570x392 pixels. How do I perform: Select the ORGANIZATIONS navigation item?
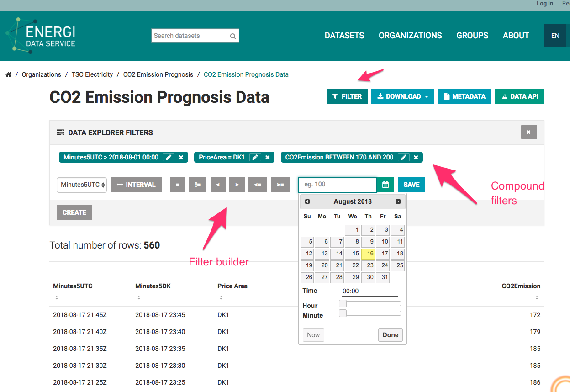point(410,36)
